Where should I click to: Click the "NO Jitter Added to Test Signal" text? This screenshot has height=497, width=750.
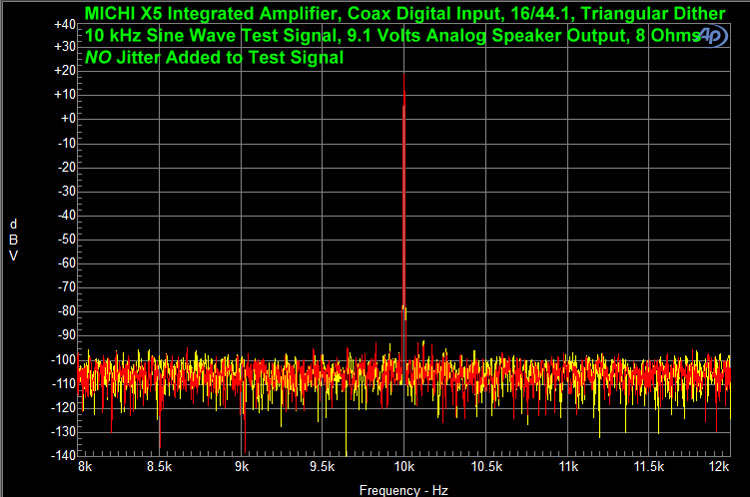214,57
